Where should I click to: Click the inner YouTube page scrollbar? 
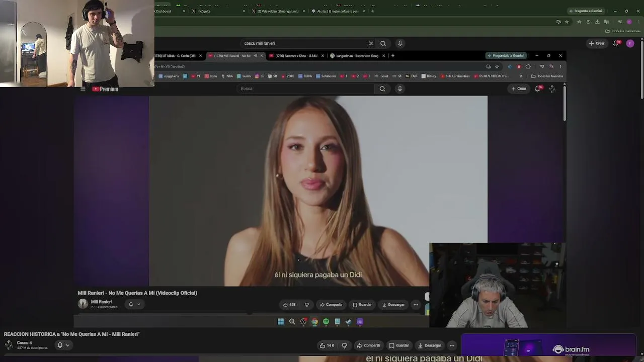(x=565, y=104)
